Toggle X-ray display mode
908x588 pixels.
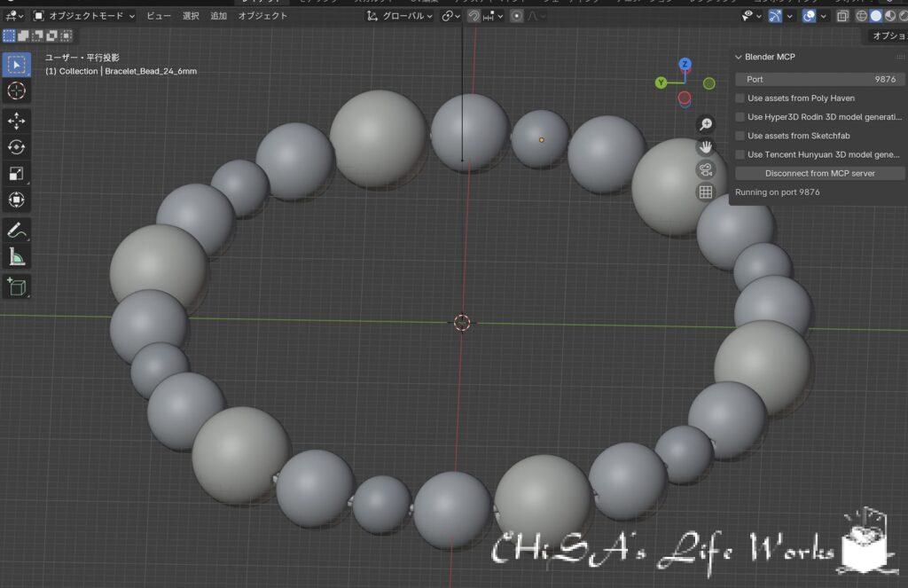[842, 16]
